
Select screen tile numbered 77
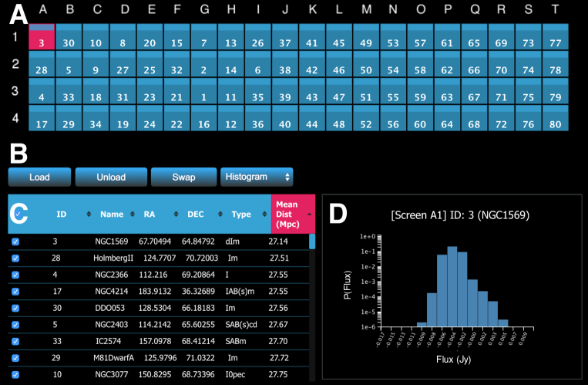[x=556, y=37]
